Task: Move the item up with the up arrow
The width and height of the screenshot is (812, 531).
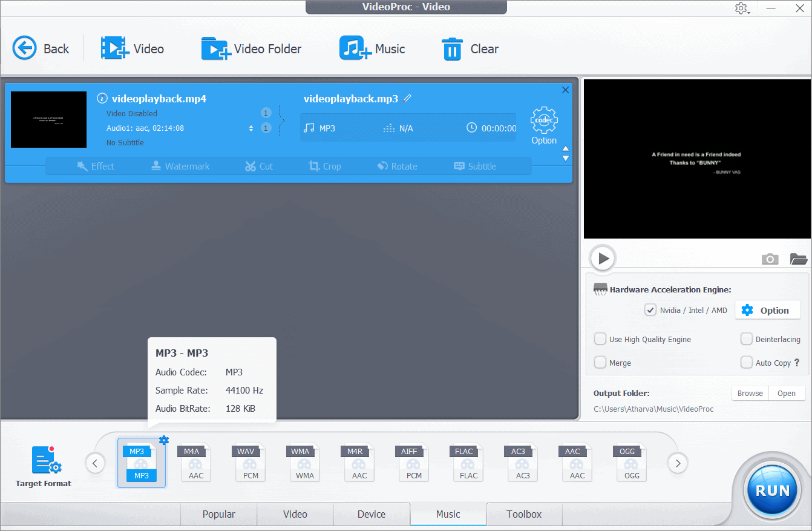Action: tap(566, 148)
